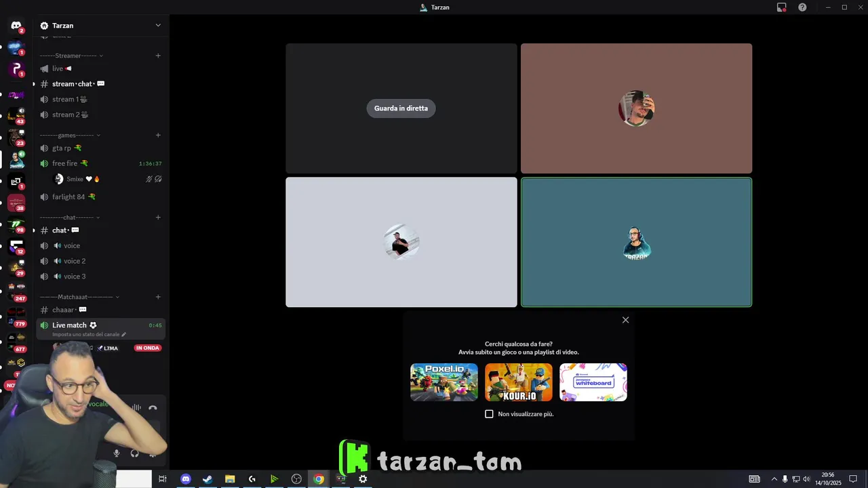
Task: Open the taskbar clock showing 20:56
Action: pos(828,479)
